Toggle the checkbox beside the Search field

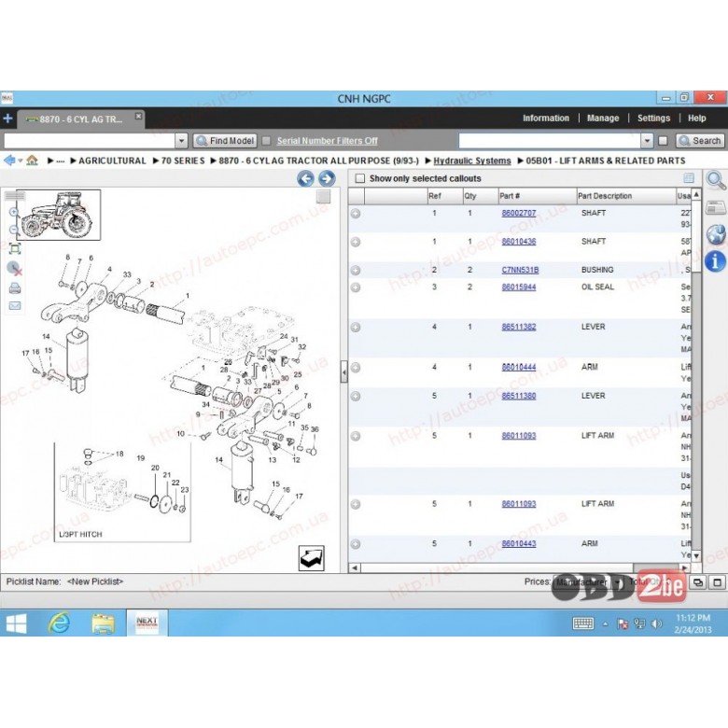[663, 141]
